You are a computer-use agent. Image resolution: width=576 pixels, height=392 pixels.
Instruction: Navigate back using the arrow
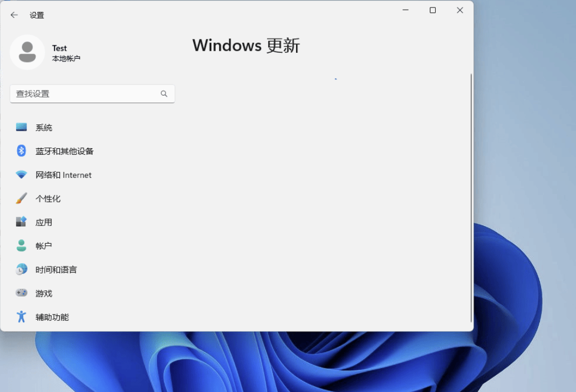click(14, 15)
